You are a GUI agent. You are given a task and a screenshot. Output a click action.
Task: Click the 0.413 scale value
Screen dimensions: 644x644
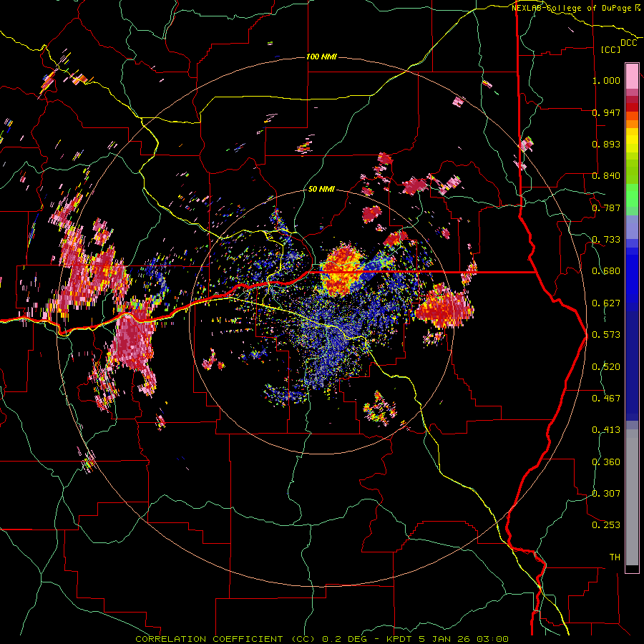(606, 430)
